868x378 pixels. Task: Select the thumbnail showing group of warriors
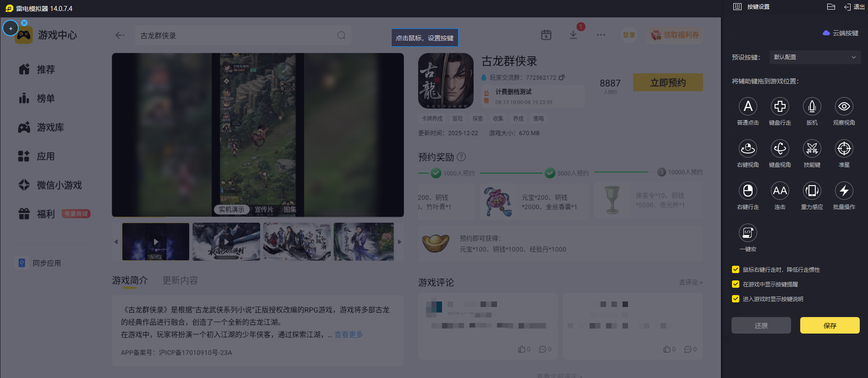tap(297, 241)
